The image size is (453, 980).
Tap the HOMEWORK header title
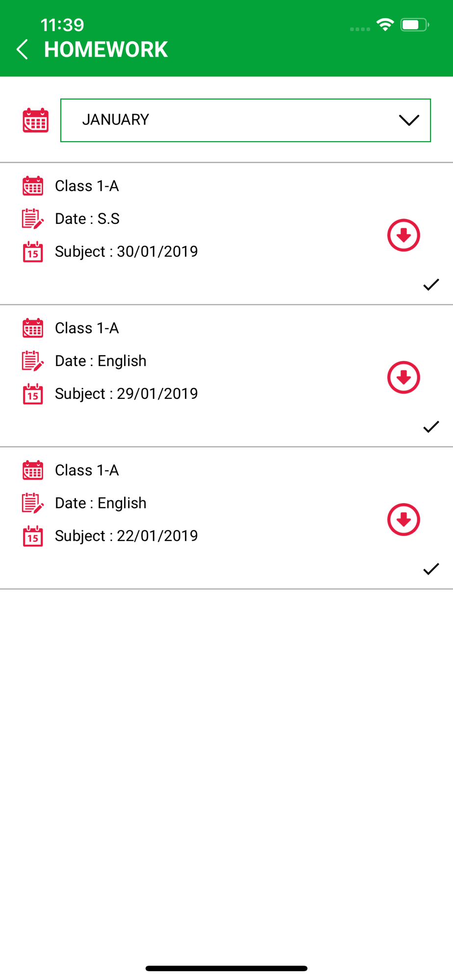pyautogui.click(x=106, y=49)
